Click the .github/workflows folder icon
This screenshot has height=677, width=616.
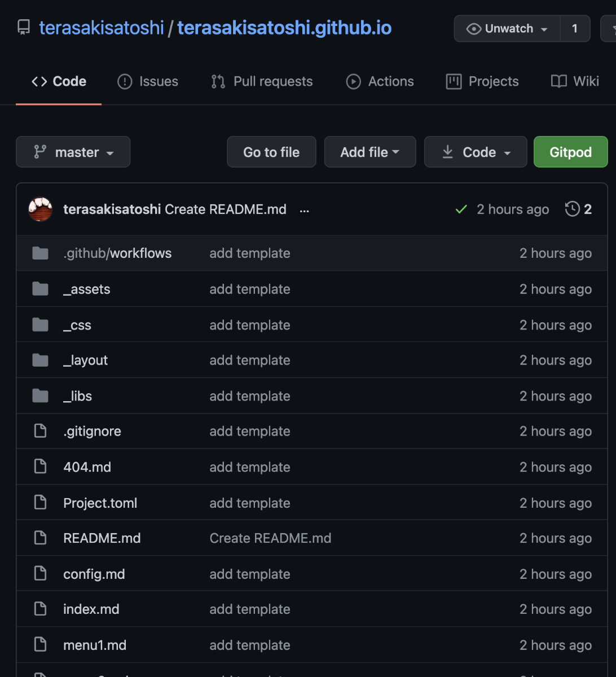pyautogui.click(x=40, y=253)
